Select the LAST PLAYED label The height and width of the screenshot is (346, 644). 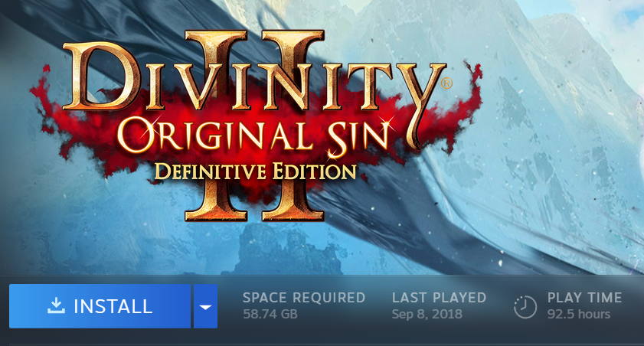tap(439, 298)
